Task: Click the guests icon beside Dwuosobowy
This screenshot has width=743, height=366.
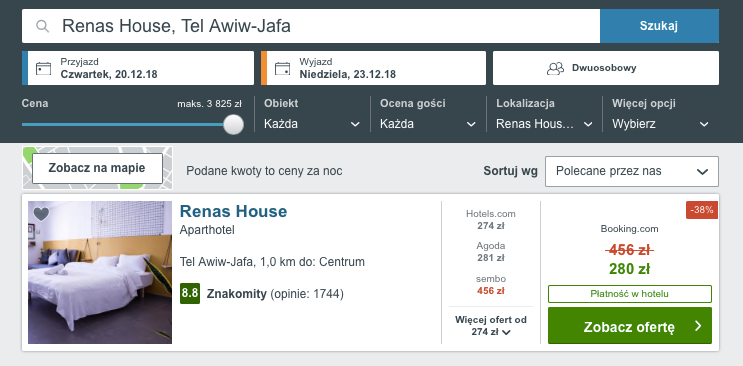Action: point(555,68)
